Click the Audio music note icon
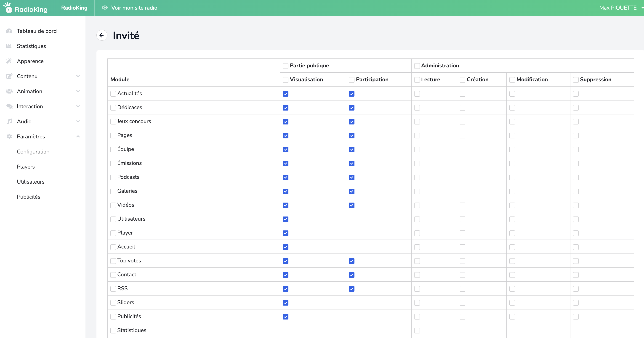644x338 pixels. point(9,121)
